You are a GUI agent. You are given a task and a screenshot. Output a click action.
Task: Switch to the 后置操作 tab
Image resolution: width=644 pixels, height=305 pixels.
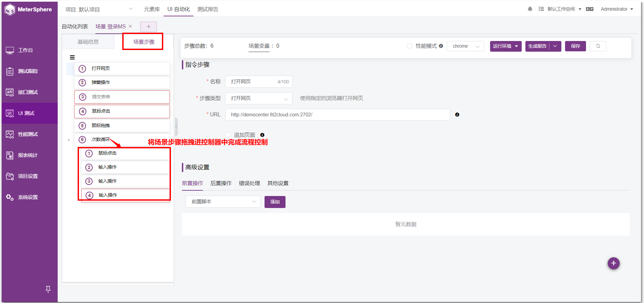point(221,183)
